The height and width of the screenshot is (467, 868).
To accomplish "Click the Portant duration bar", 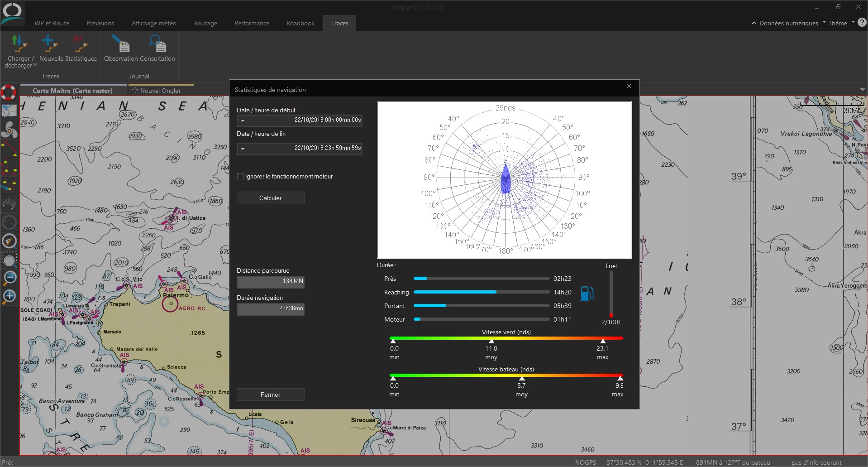I will click(482, 306).
